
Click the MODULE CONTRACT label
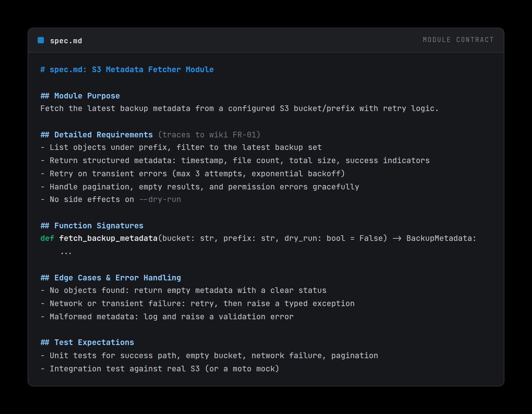click(458, 40)
